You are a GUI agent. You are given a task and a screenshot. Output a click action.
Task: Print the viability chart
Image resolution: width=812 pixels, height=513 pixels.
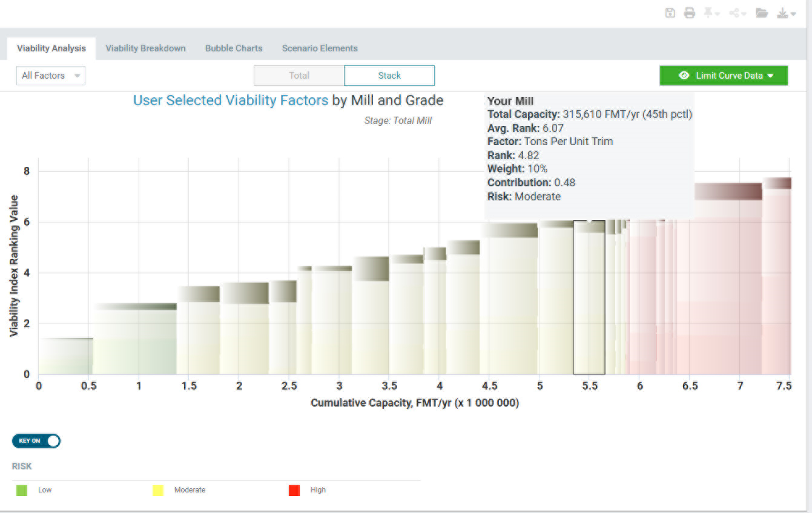tap(690, 13)
